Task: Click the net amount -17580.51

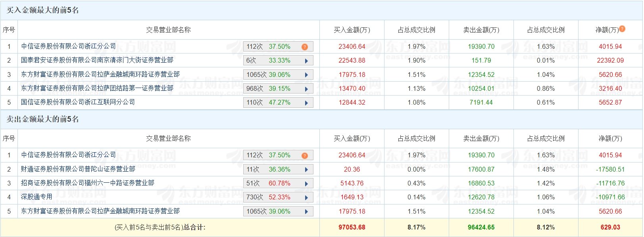Action: click(x=610, y=170)
